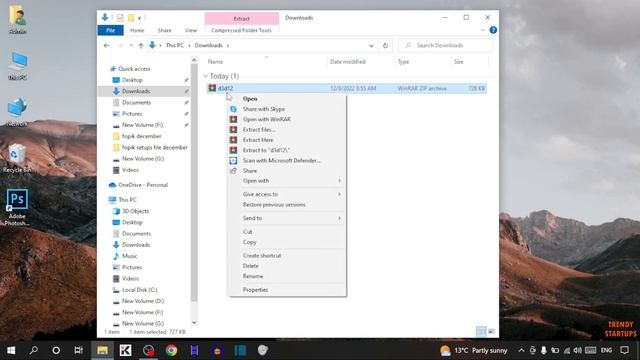
Task: Open weather widget 13°C Partly sunny
Action: (x=474, y=350)
